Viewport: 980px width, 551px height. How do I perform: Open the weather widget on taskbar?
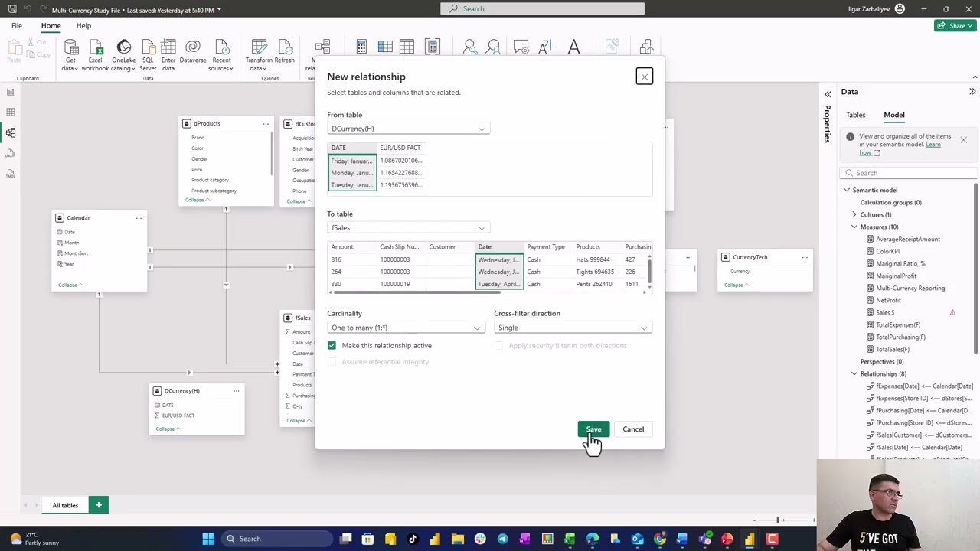[31, 539]
